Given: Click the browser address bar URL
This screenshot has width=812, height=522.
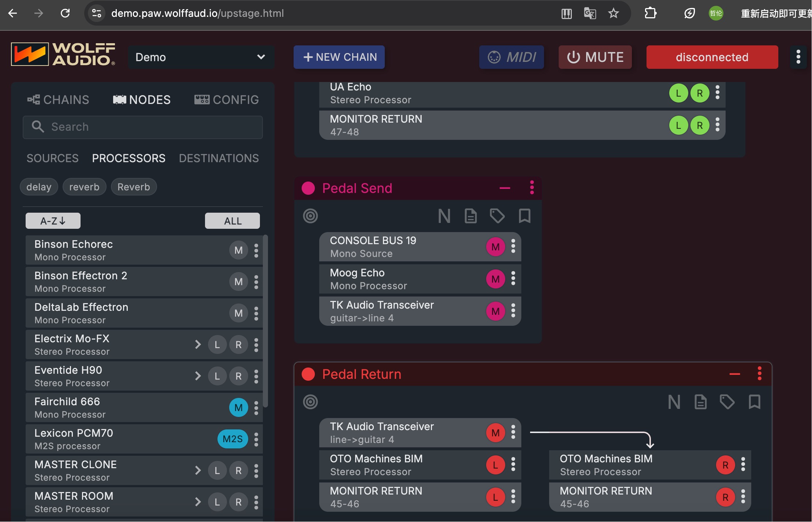Looking at the screenshot, I should [197, 14].
